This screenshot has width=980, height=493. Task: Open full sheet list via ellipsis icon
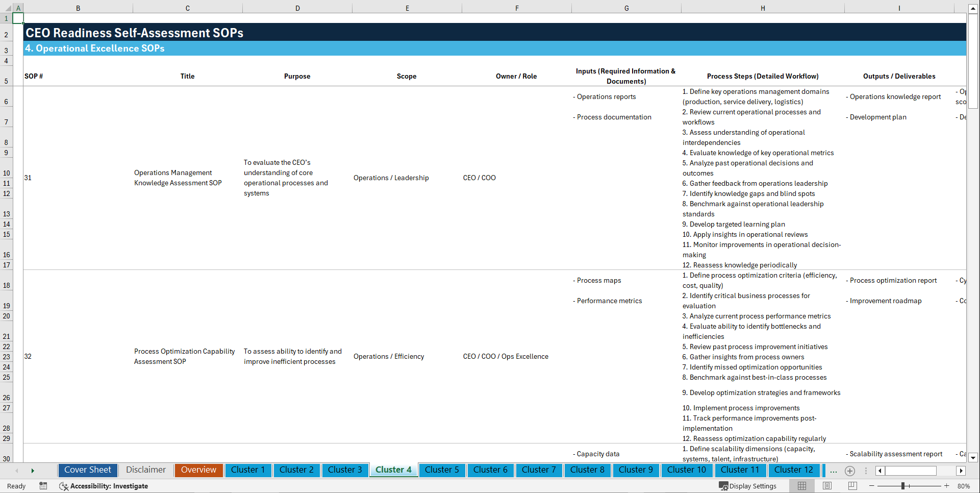pos(834,471)
